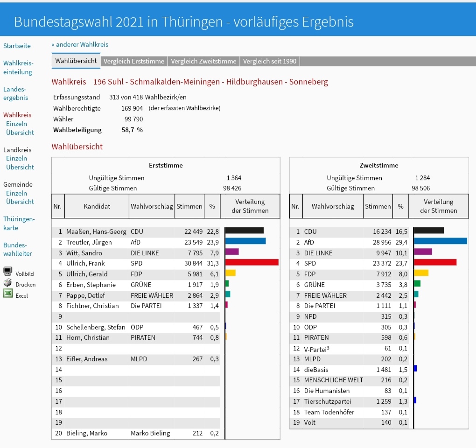Image resolution: width=476 pixels, height=448 pixels.
Task: Click Einzeln under Landkreis
Action: 17,159
